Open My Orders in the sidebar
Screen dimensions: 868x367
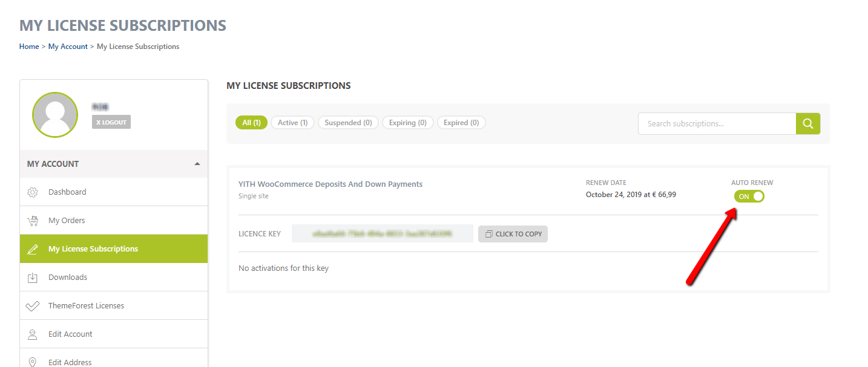(x=114, y=221)
